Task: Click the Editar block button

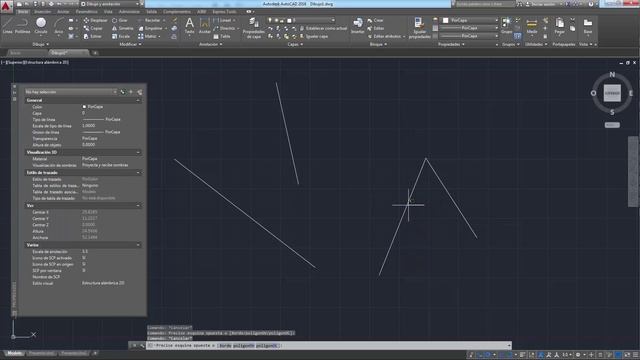Action: pyautogui.click(x=376, y=28)
